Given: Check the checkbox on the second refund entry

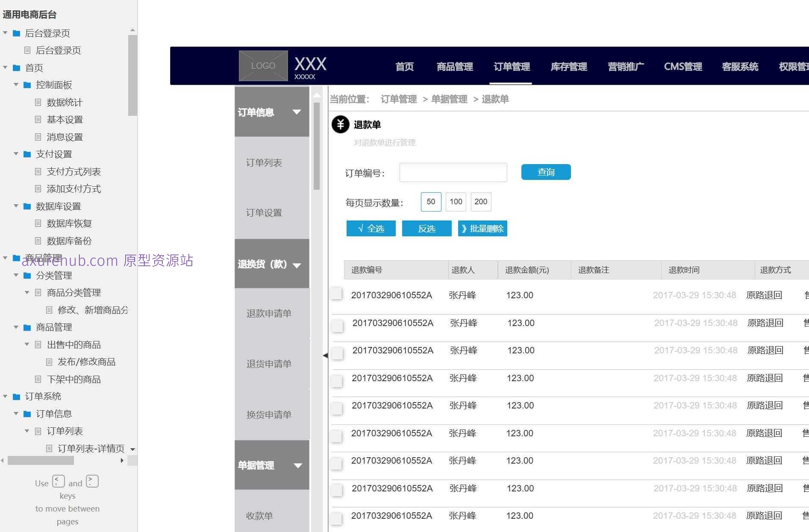Looking at the screenshot, I should click(x=337, y=326).
